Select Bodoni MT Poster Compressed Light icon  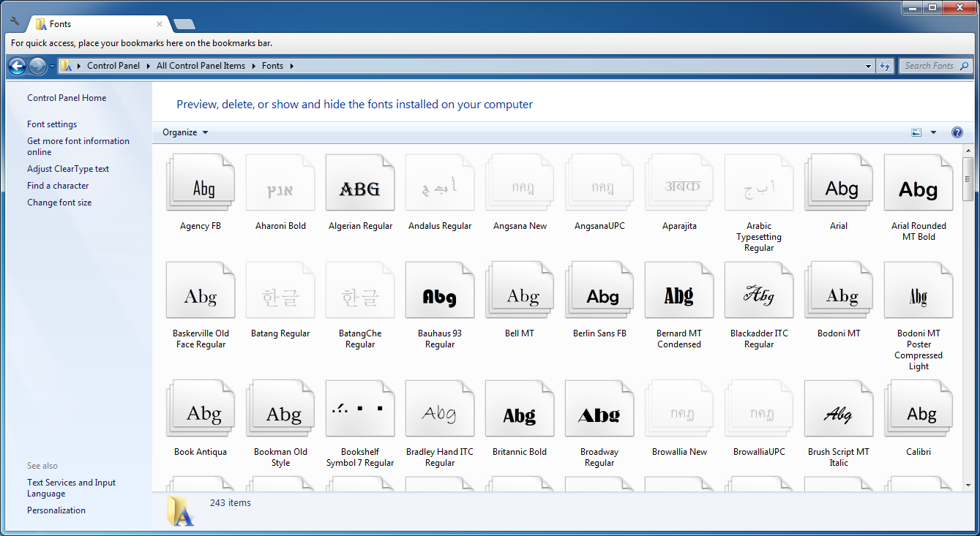pos(919,291)
